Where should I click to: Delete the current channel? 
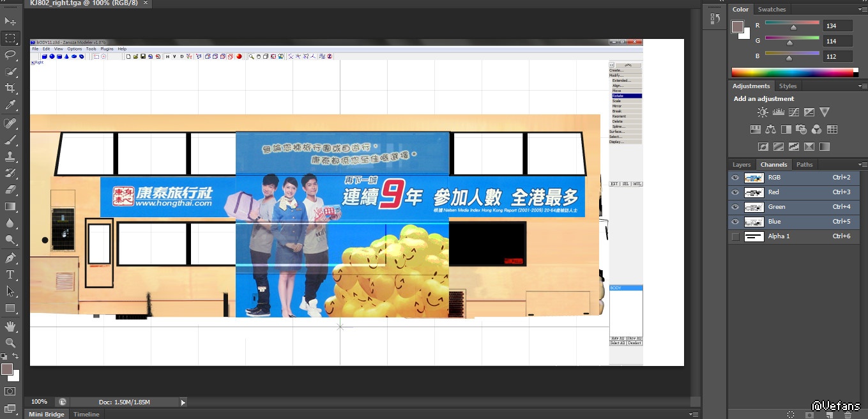point(848,415)
